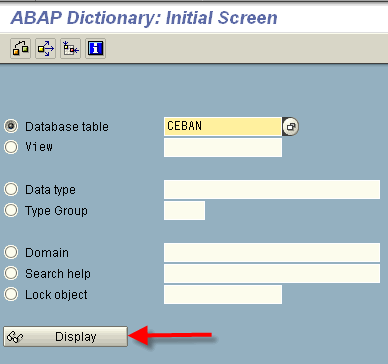Select the View radio button
Screen dimensions: 388x364
(11, 147)
